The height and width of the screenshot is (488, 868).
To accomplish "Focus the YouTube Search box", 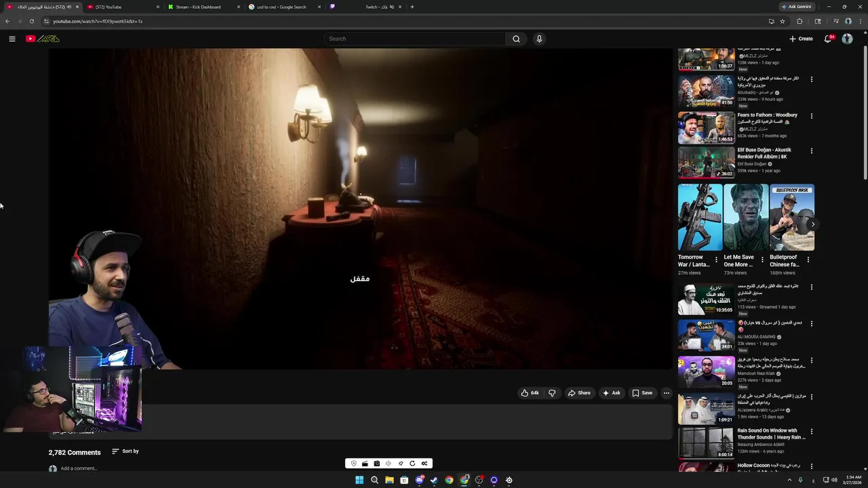I will click(x=415, y=39).
